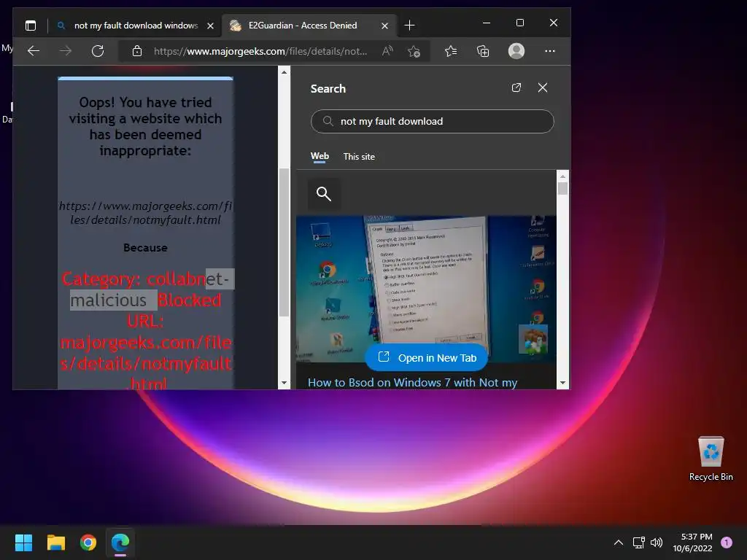This screenshot has width=747, height=560.
Task: Open volume control tray icon
Action: 657,542
